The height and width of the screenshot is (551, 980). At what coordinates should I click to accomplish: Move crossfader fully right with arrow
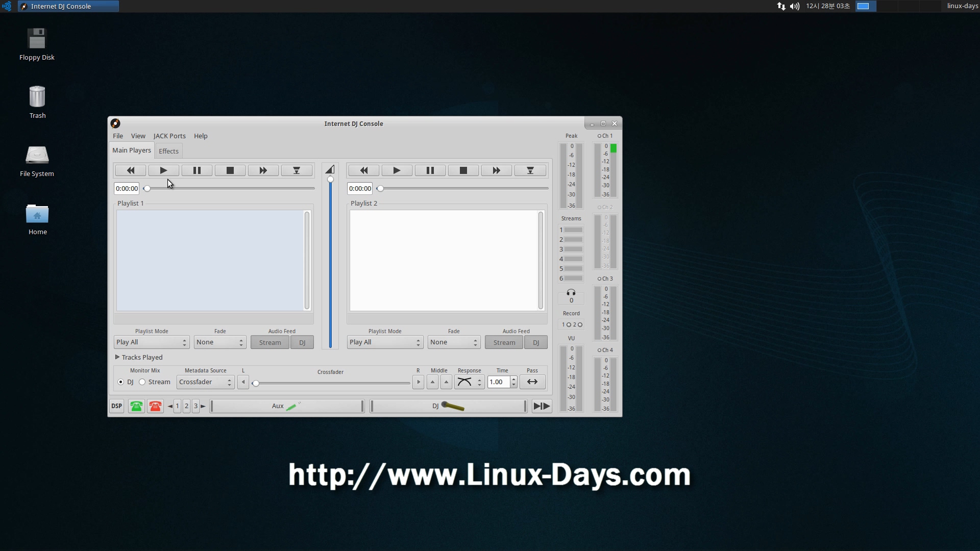click(x=419, y=382)
